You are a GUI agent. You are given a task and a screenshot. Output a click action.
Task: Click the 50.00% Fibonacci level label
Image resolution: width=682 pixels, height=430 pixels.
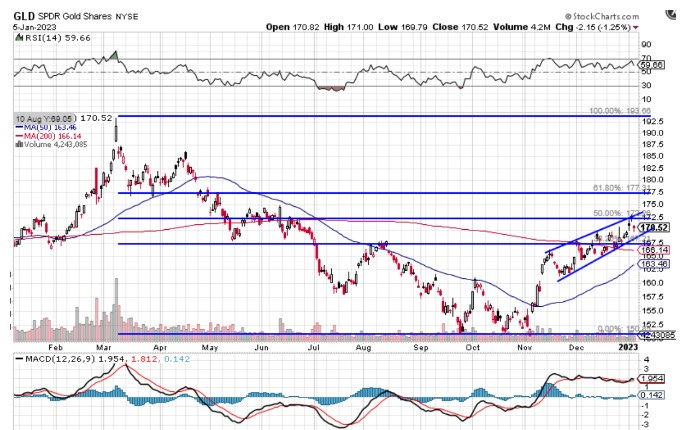(608, 213)
